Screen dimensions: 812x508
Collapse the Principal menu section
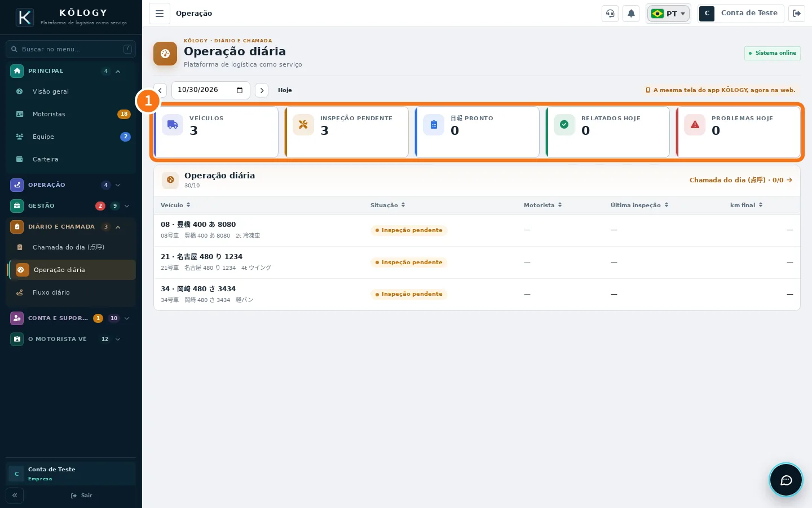pos(70,71)
